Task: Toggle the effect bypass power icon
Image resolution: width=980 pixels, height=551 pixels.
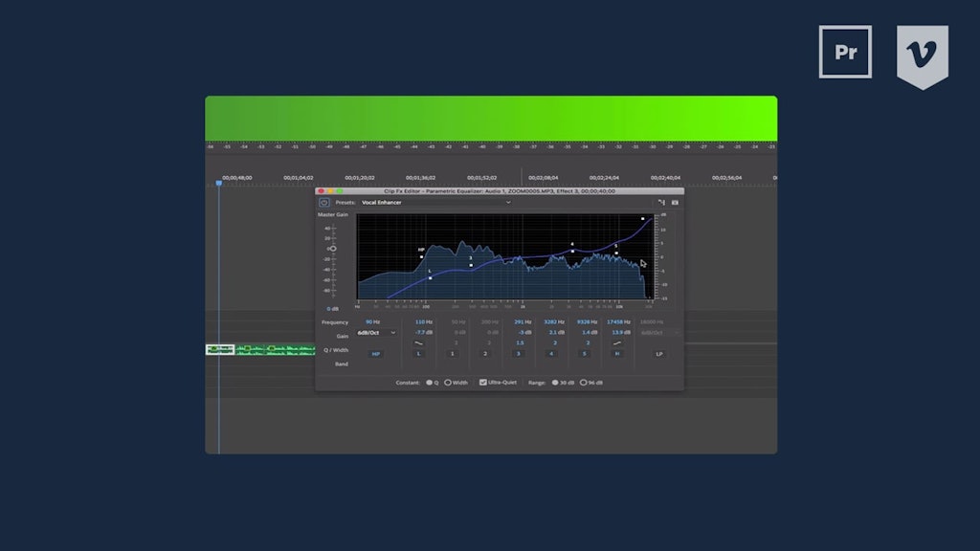Action: (323, 202)
